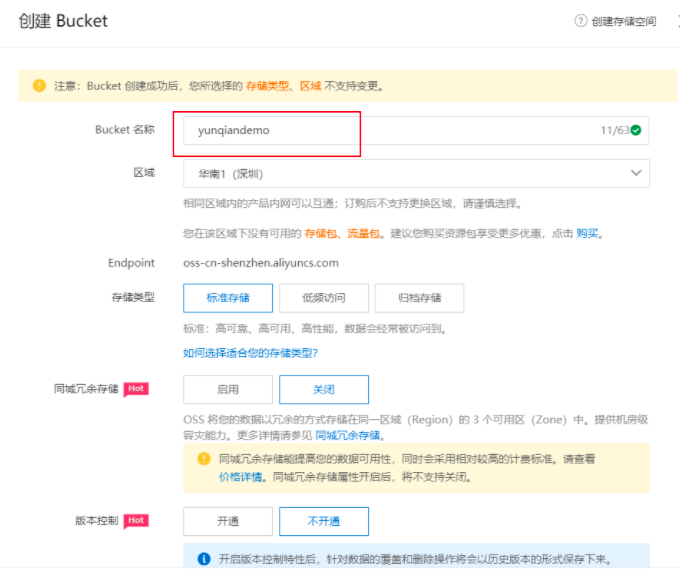The height and width of the screenshot is (579, 680).
Task: Enable 同城冗余存储 with 启用
Action: tap(228, 389)
